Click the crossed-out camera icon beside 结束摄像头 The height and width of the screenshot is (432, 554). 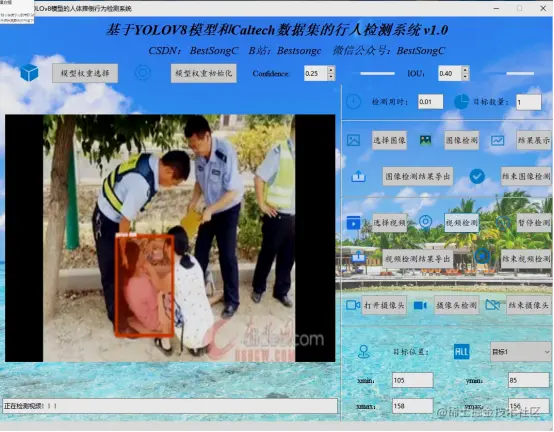pyautogui.click(x=493, y=305)
